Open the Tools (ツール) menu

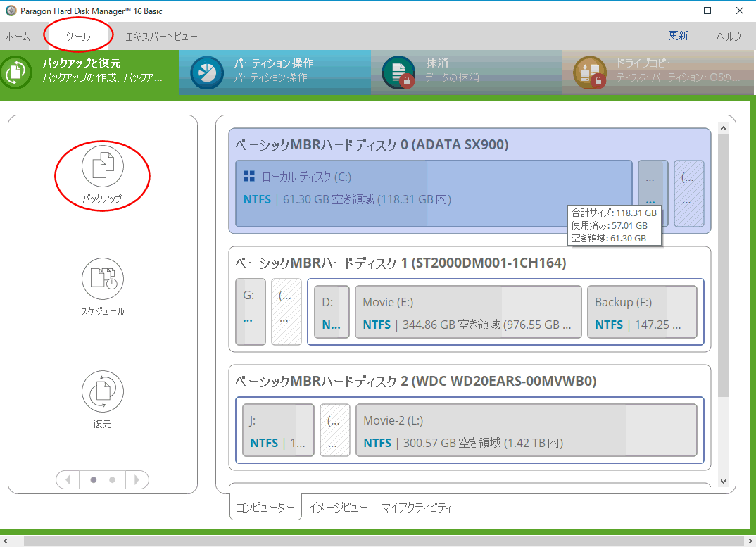77,36
